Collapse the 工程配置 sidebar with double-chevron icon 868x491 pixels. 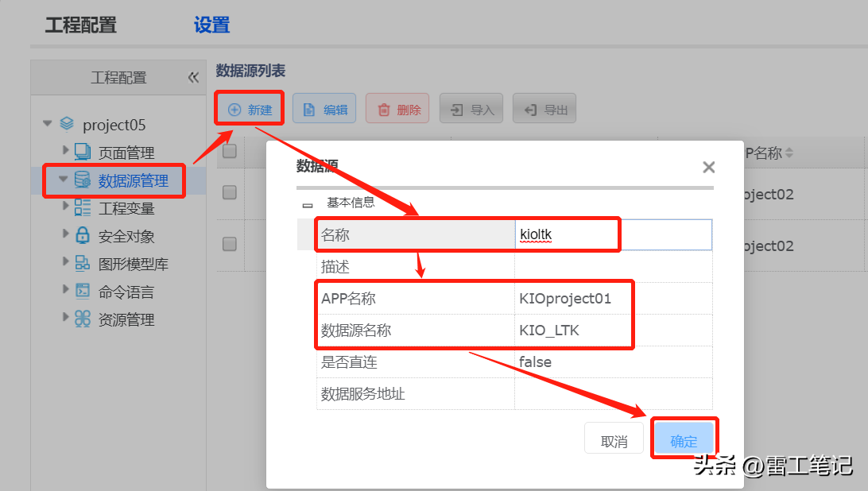click(x=193, y=78)
